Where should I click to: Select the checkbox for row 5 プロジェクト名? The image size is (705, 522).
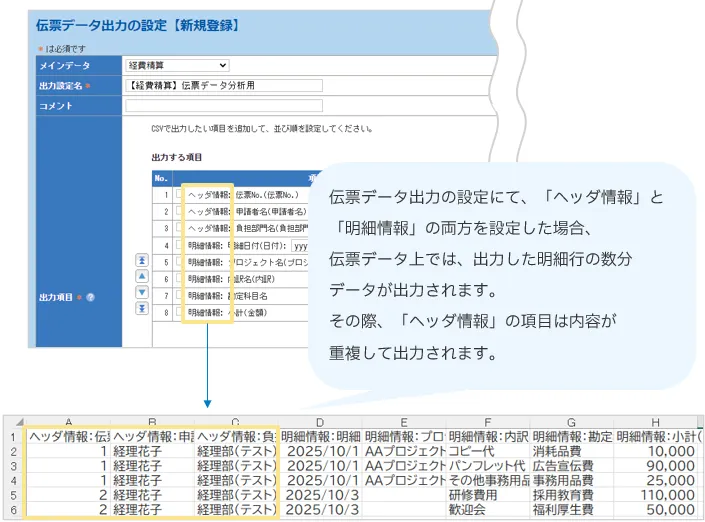click(179, 262)
